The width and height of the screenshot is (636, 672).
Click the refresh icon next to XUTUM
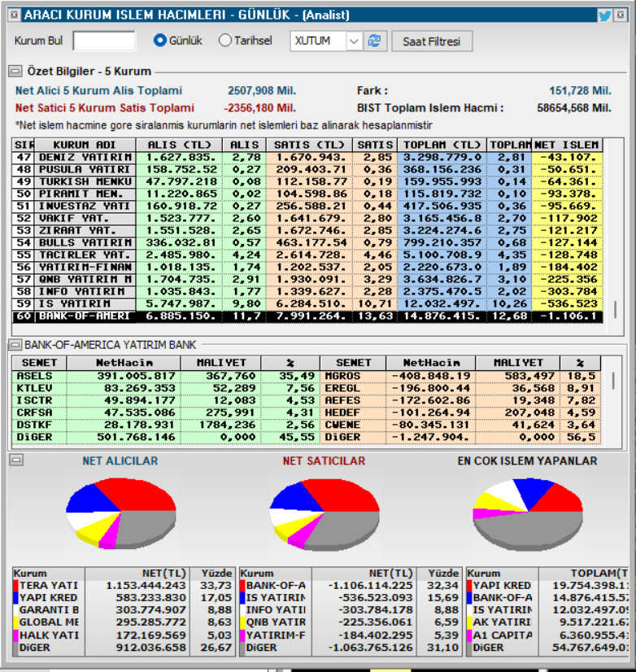tap(375, 41)
